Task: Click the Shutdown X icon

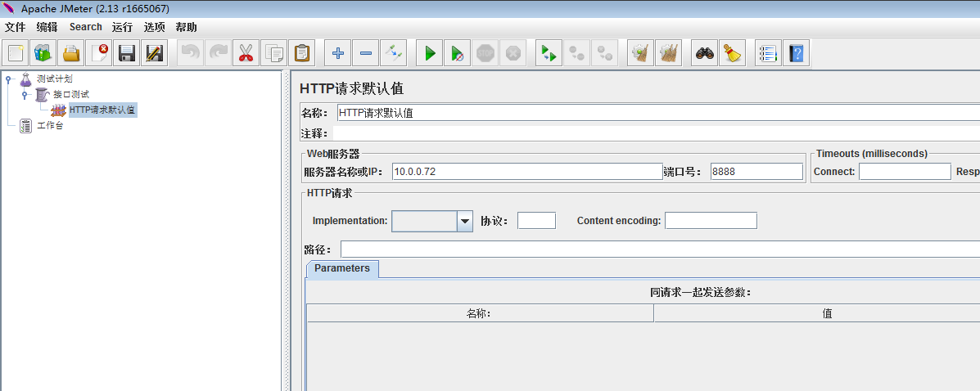Action: (513, 53)
